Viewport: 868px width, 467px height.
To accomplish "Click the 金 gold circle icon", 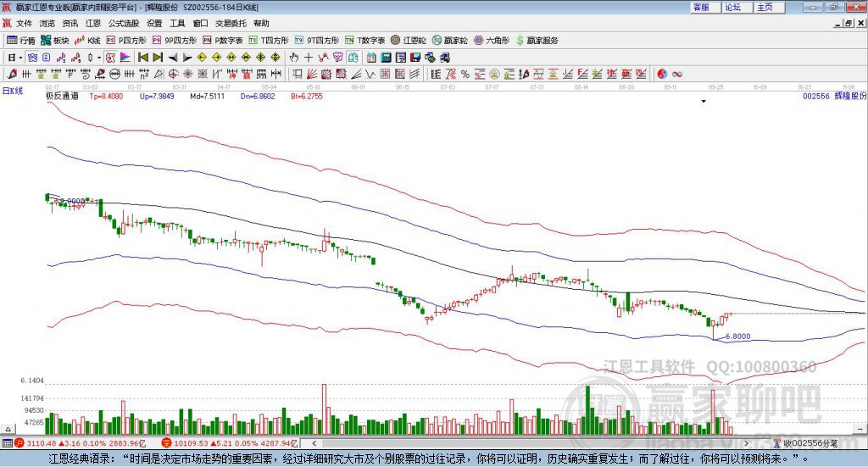I will (x=494, y=74).
